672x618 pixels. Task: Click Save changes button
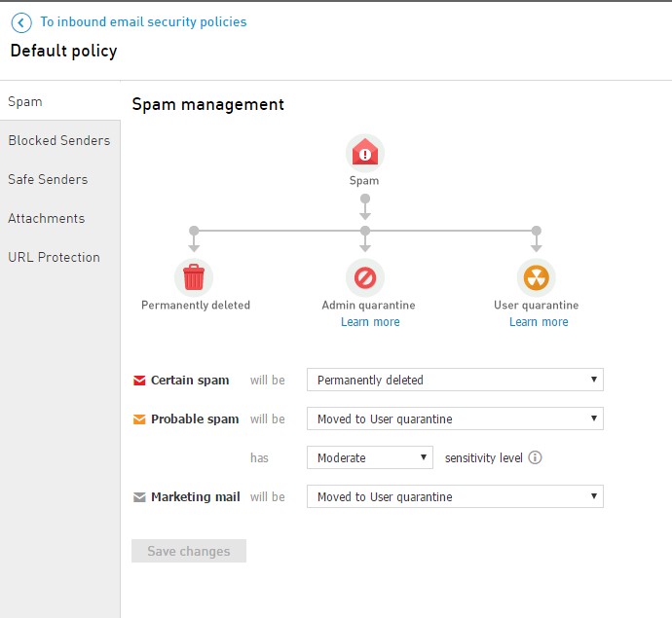click(x=189, y=551)
